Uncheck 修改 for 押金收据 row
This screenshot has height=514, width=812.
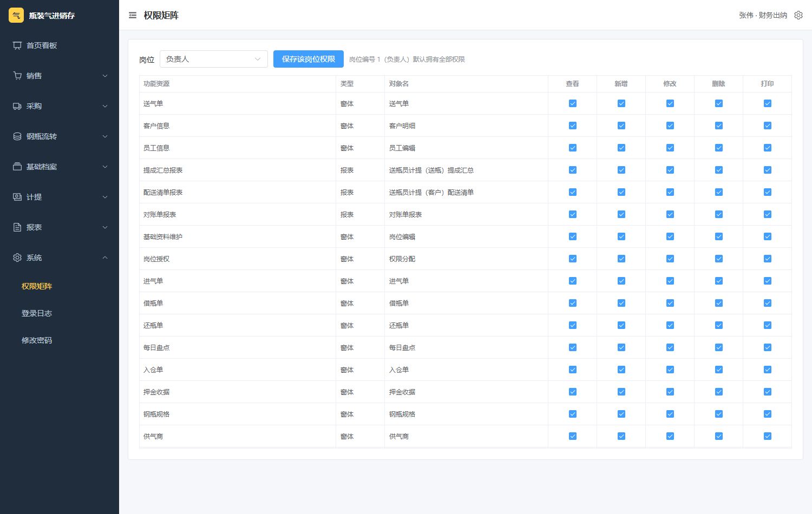click(670, 392)
